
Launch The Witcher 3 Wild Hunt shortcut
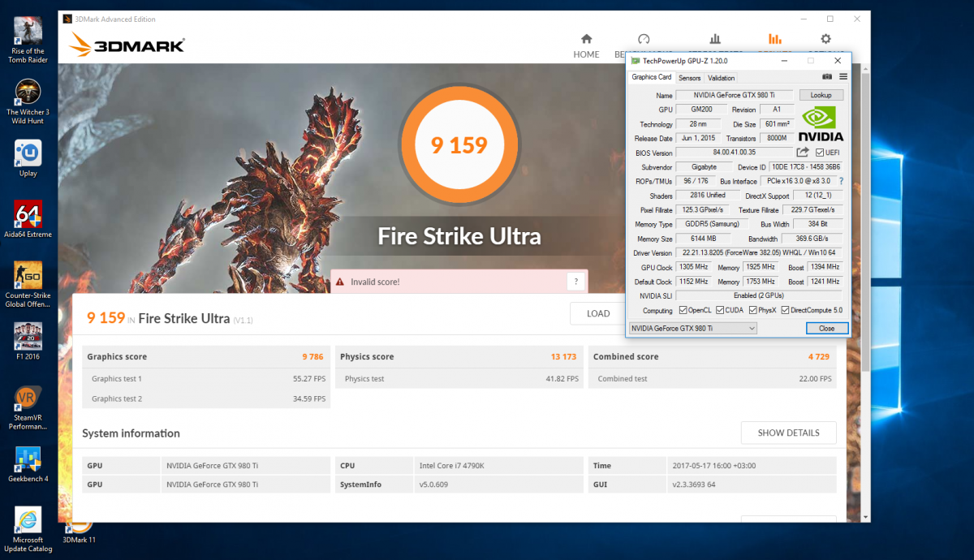[x=28, y=101]
